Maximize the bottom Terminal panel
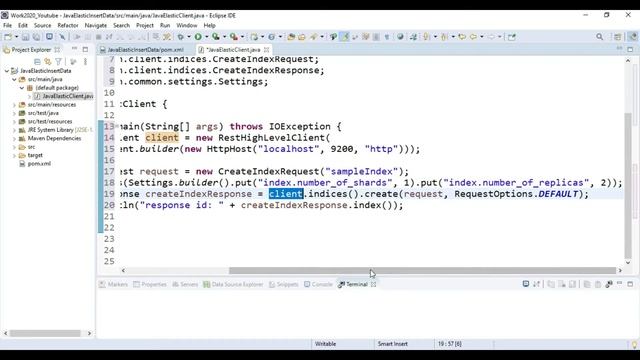This screenshot has width=640, height=360. click(x=630, y=284)
